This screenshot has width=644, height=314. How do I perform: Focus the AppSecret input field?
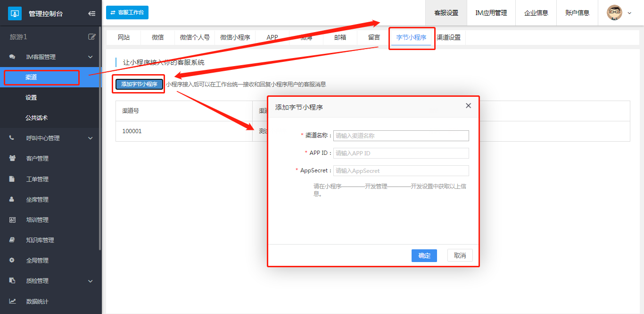coord(401,170)
